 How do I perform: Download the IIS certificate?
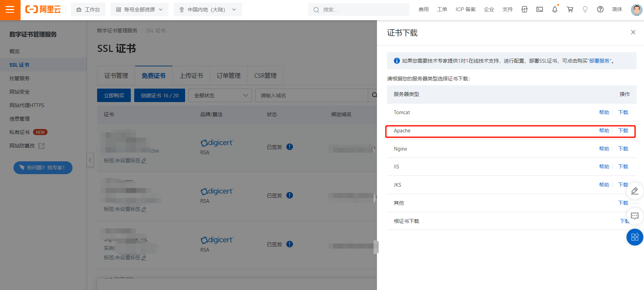pos(623,166)
